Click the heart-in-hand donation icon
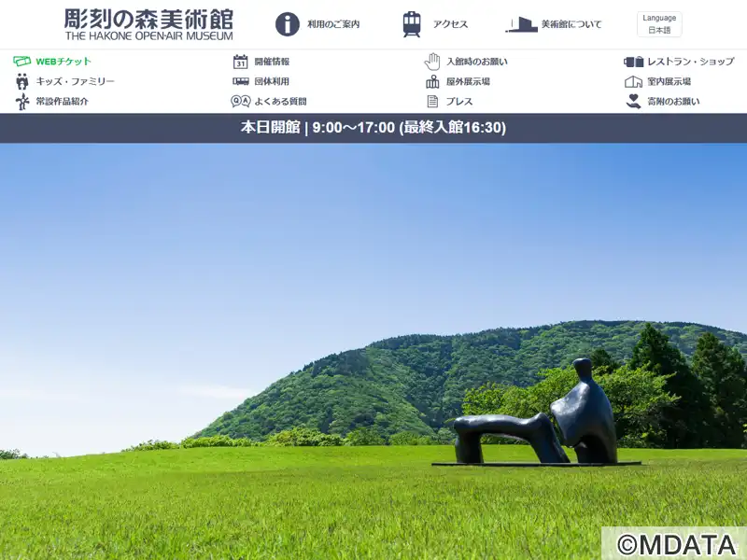 coord(633,102)
